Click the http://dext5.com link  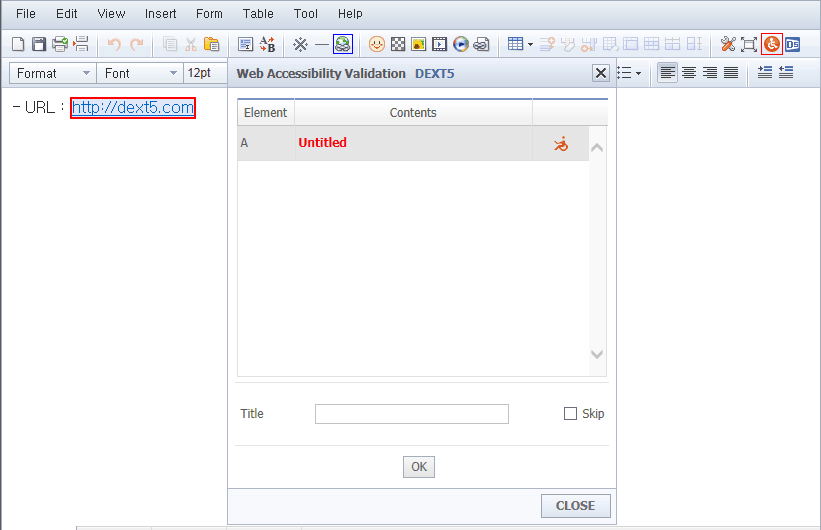click(133, 107)
